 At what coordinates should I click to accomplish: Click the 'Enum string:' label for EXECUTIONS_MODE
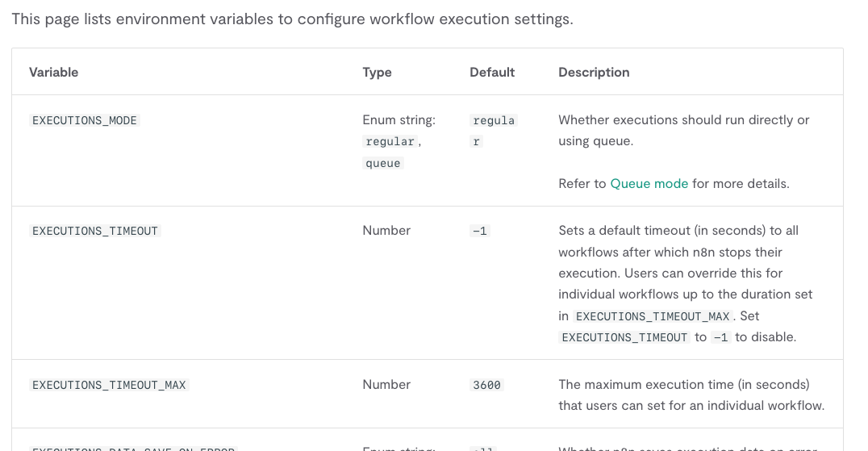click(399, 120)
